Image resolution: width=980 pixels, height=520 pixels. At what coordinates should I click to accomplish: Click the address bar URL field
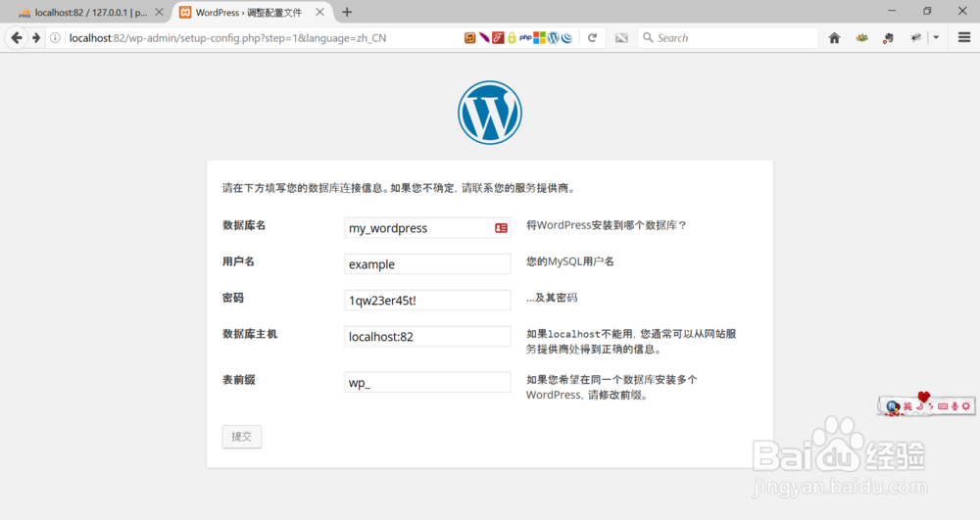click(263, 38)
